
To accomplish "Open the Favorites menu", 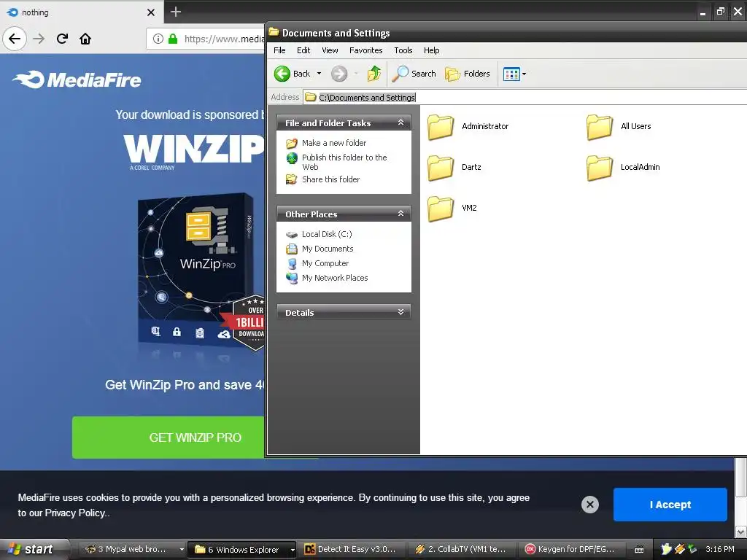I will [366, 50].
